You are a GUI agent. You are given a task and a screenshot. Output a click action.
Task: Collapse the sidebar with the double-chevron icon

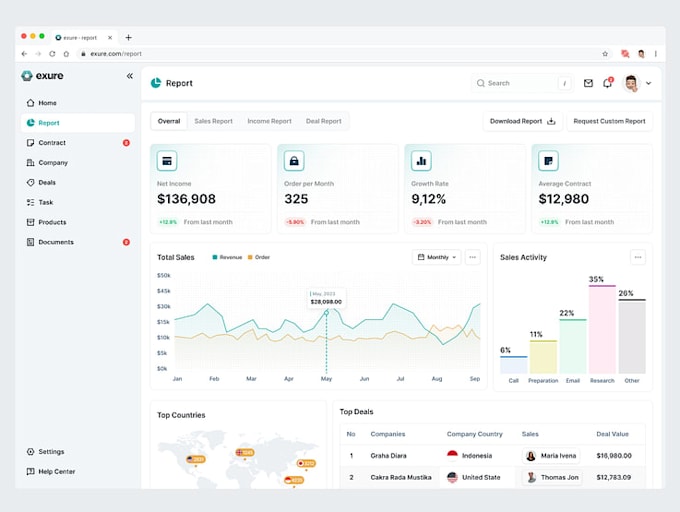(x=130, y=76)
